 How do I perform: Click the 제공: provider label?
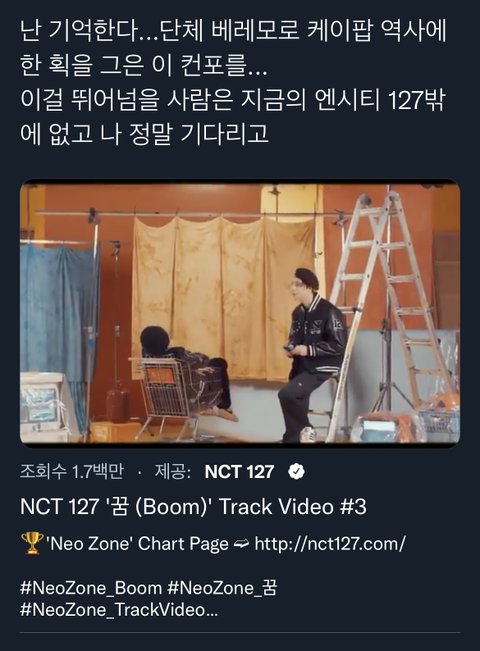click(173, 472)
